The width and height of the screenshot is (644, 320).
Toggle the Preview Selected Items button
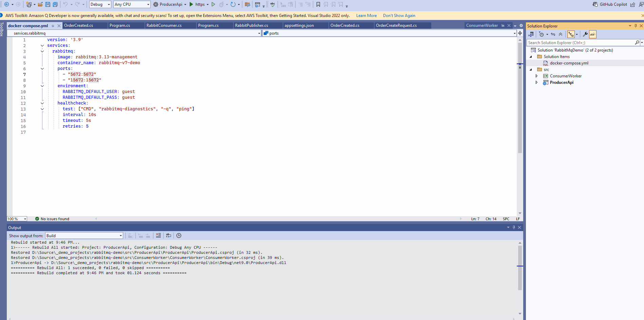pos(593,34)
